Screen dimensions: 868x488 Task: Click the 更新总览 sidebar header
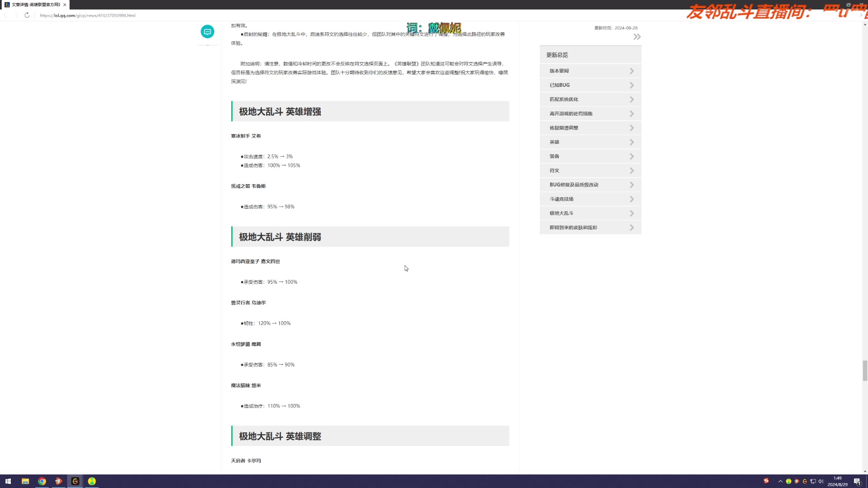coord(590,55)
